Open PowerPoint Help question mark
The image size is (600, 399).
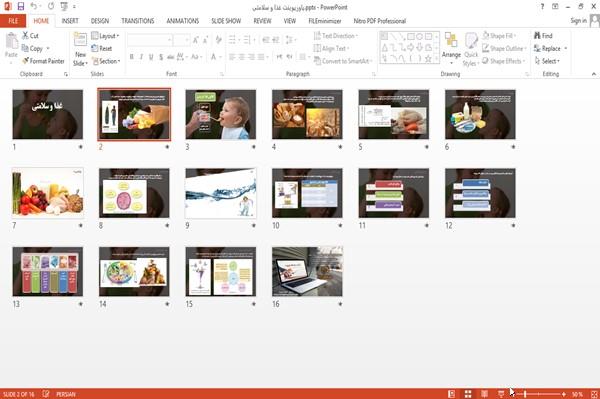pyautogui.click(x=542, y=7)
